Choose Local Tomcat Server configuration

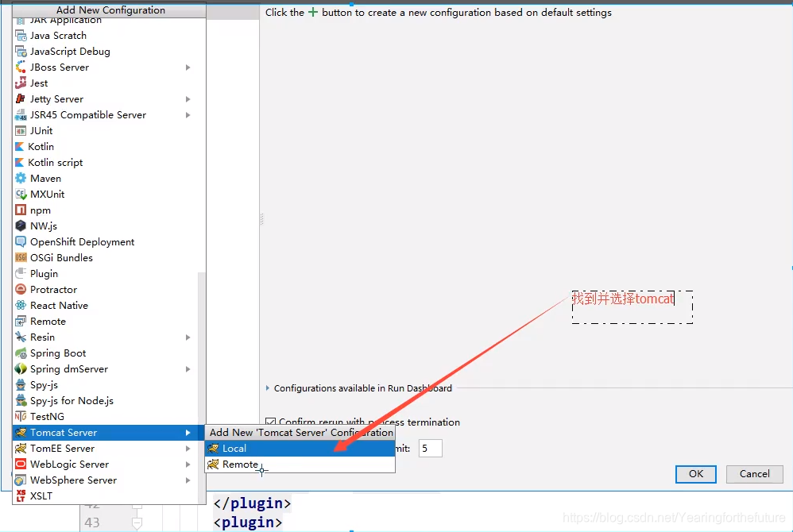click(300, 448)
